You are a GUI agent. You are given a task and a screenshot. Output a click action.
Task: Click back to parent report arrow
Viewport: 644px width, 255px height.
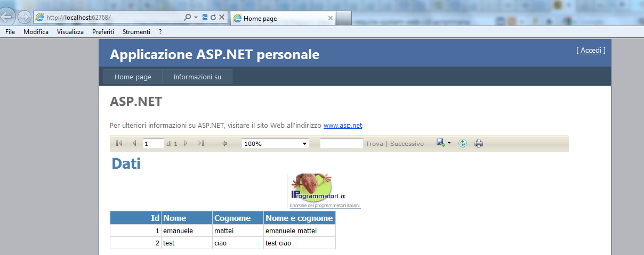pos(224,143)
